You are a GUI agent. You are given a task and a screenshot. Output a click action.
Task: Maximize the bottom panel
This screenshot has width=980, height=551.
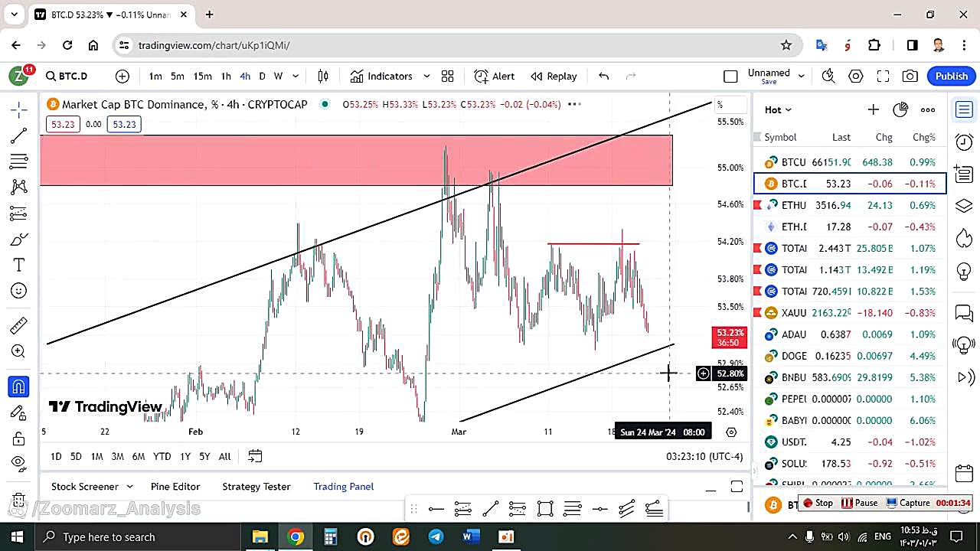tap(737, 487)
